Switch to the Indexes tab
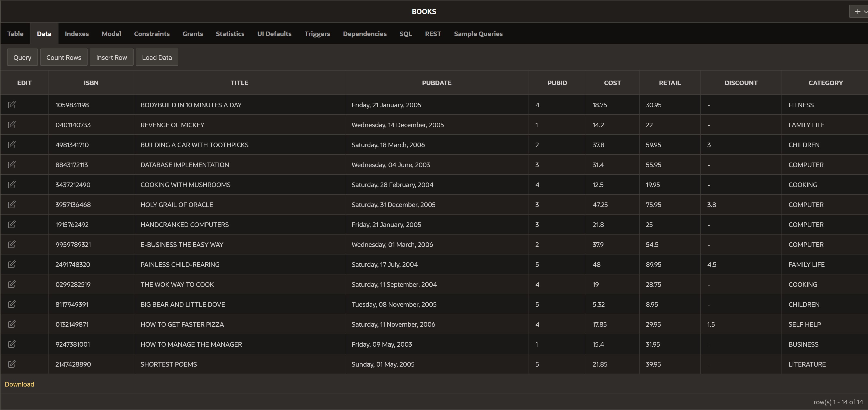868x410 pixels. click(x=77, y=34)
